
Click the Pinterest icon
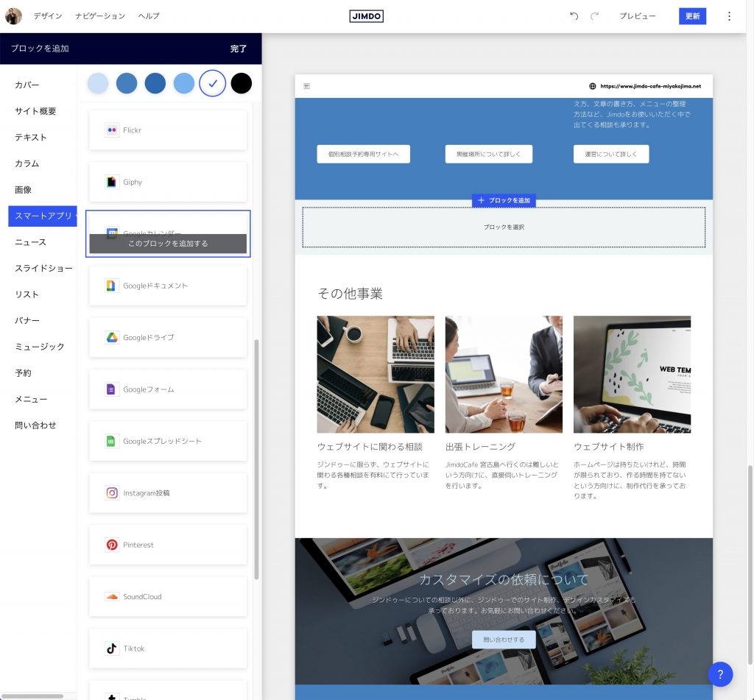tap(112, 545)
